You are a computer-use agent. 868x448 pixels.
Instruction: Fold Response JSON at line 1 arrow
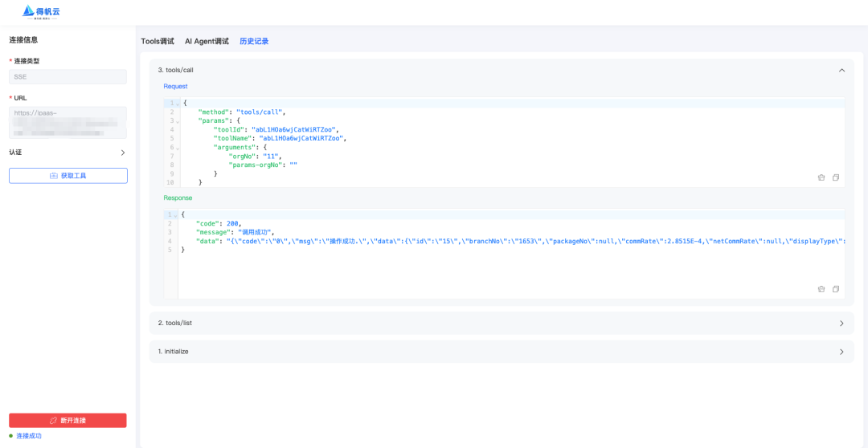coord(175,214)
